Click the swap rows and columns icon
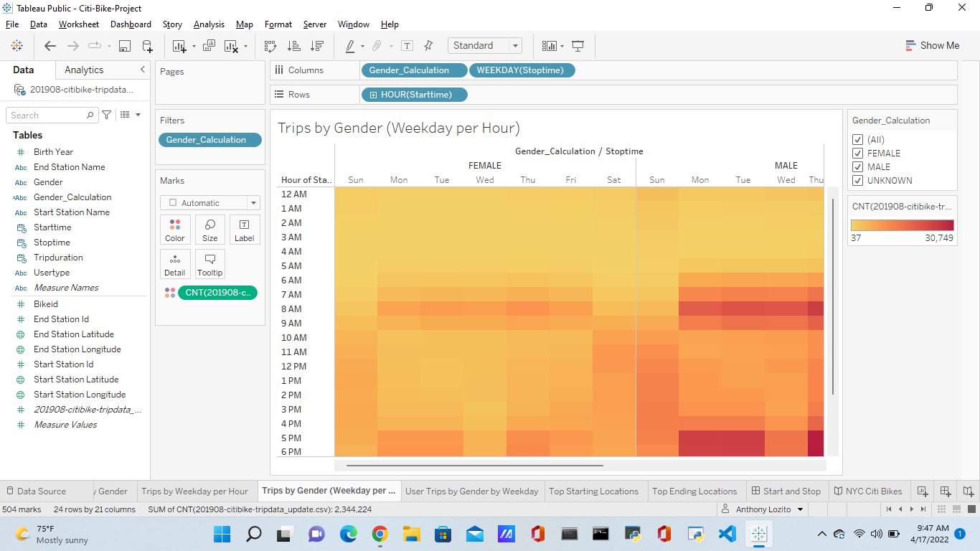The height and width of the screenshot is (551, 980). 270,46
